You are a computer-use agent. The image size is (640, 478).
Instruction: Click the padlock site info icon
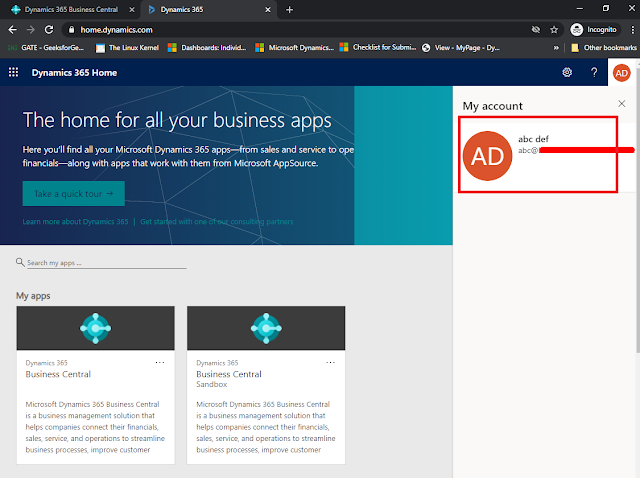pyautogui.click(x=71, y=30)
